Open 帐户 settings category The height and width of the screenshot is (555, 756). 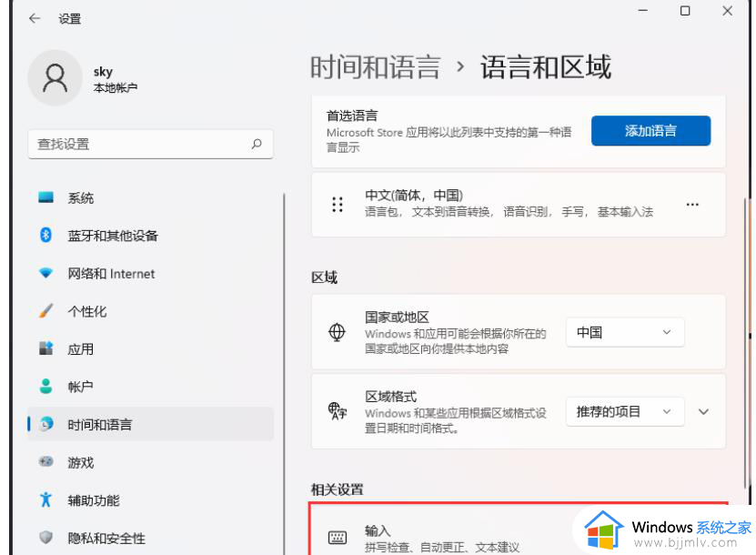tap(150, 387)
